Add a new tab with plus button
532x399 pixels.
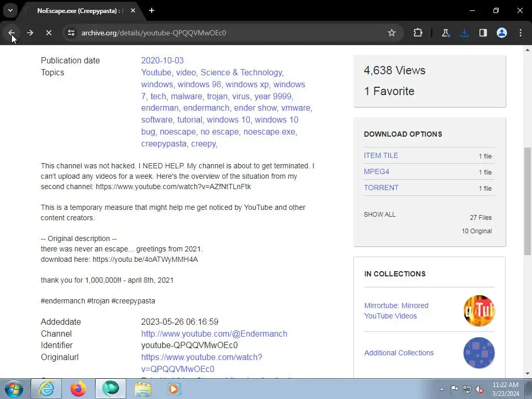(x=152, y=10)
